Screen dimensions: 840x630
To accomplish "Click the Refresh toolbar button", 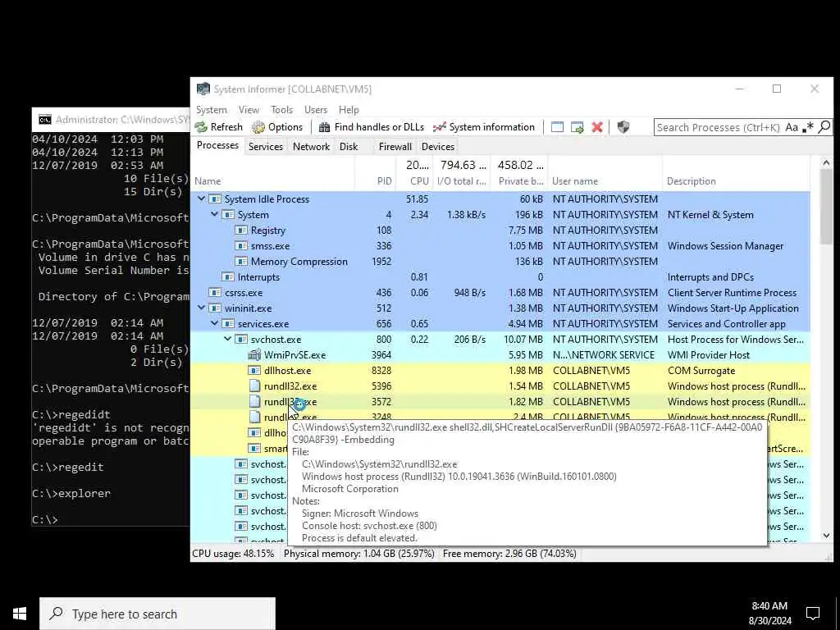I will (218, 127).
